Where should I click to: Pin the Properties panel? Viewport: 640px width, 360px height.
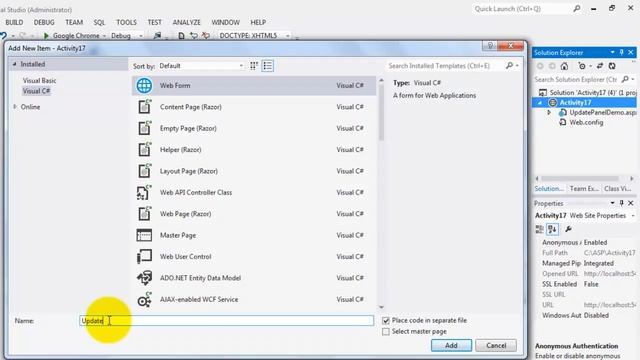[x=622, y=203]
